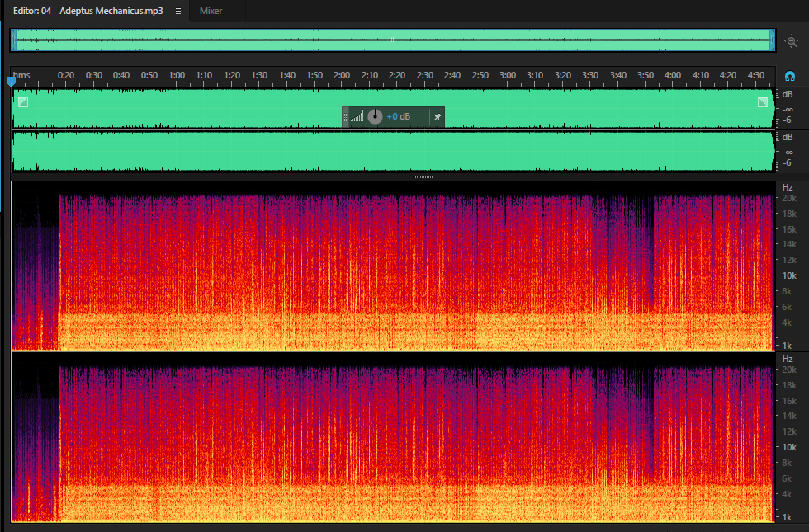Click the 6k label on bottom spectrogram scale

click(787, 479)
